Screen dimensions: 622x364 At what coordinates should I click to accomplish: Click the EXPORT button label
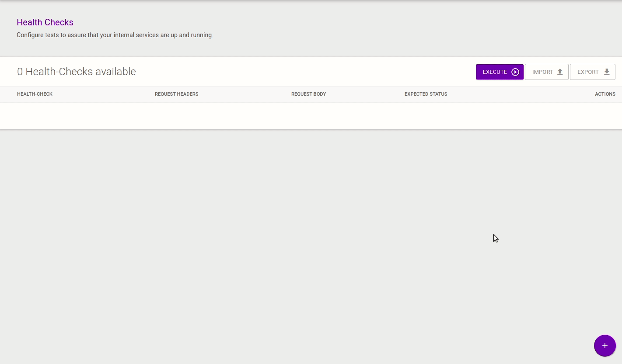pyautogui.click(x=587, y=72)
